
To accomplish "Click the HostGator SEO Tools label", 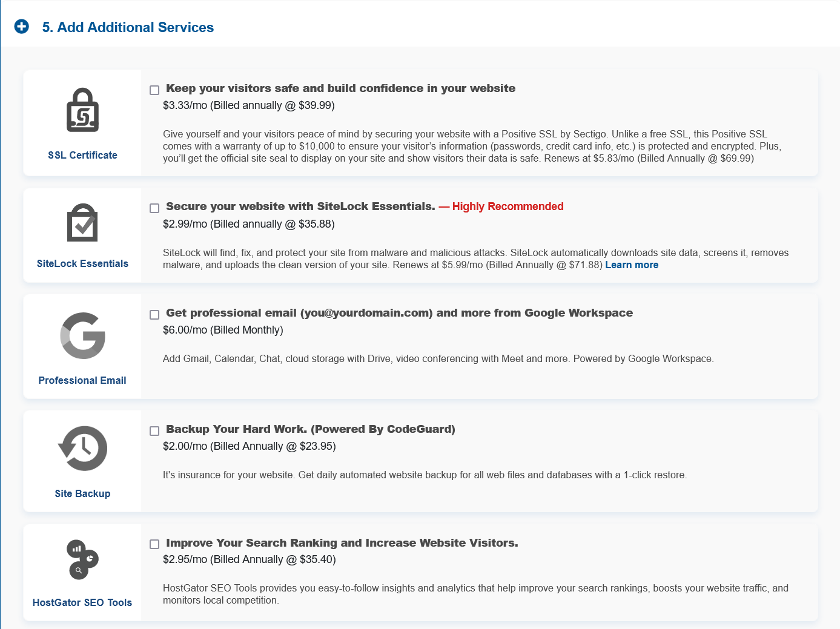I will [82, 602].
